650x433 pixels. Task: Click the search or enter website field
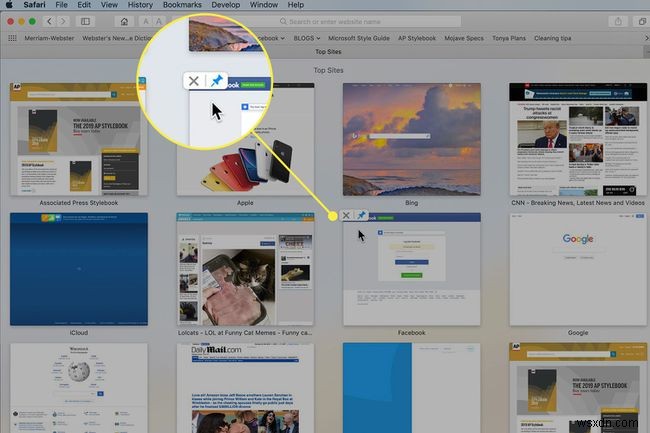click(330, 21)
